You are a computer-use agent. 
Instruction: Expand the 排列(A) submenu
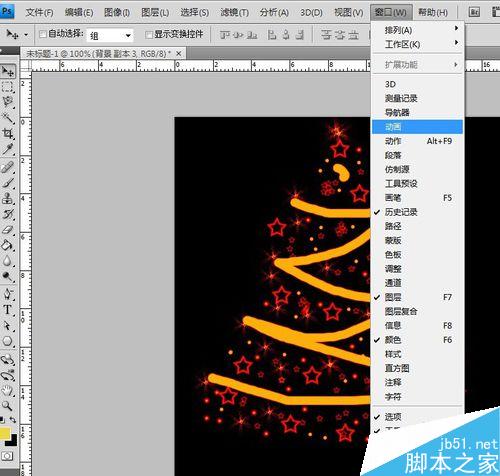click(417, 30)
